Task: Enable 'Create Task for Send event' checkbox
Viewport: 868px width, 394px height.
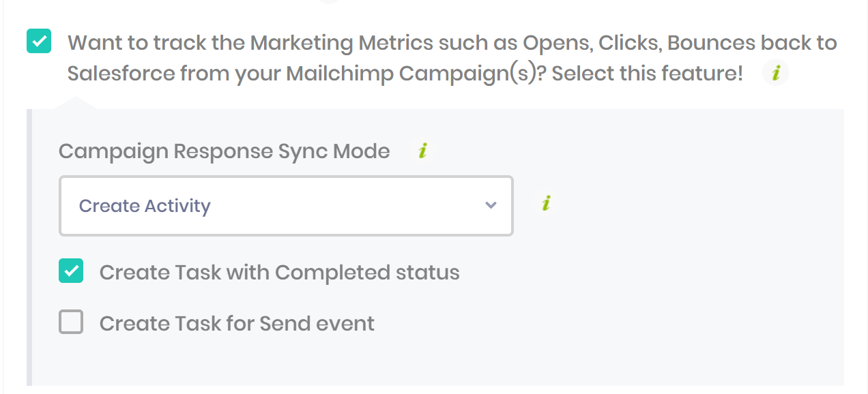Action: click(x=71, y=322)
